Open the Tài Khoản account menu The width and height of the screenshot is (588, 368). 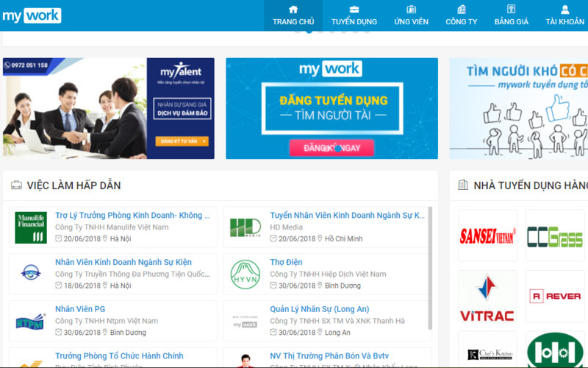tap(564, 15)
